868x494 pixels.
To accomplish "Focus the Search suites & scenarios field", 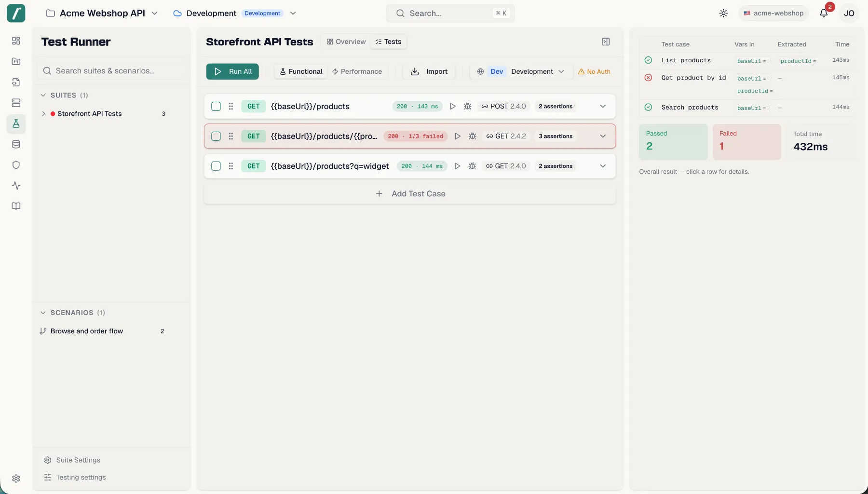I will [111, 71].
